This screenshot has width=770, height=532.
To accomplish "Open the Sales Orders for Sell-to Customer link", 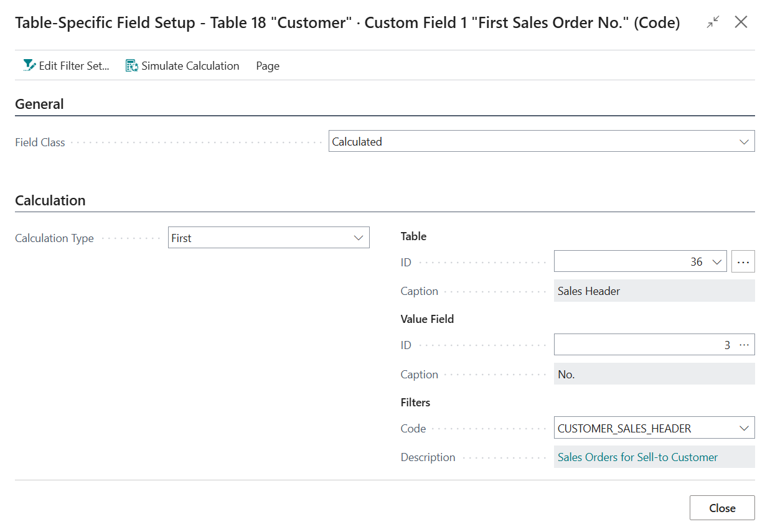I will tap(637, 457).
